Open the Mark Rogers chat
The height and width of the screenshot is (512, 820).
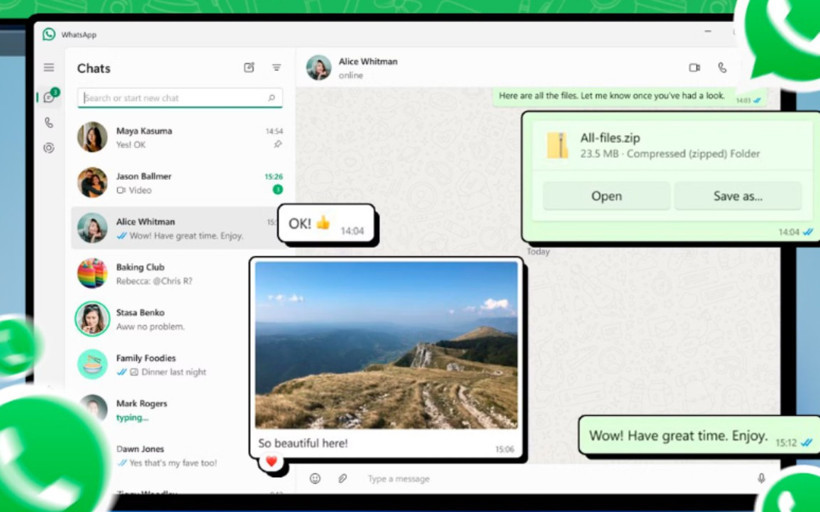162,410
